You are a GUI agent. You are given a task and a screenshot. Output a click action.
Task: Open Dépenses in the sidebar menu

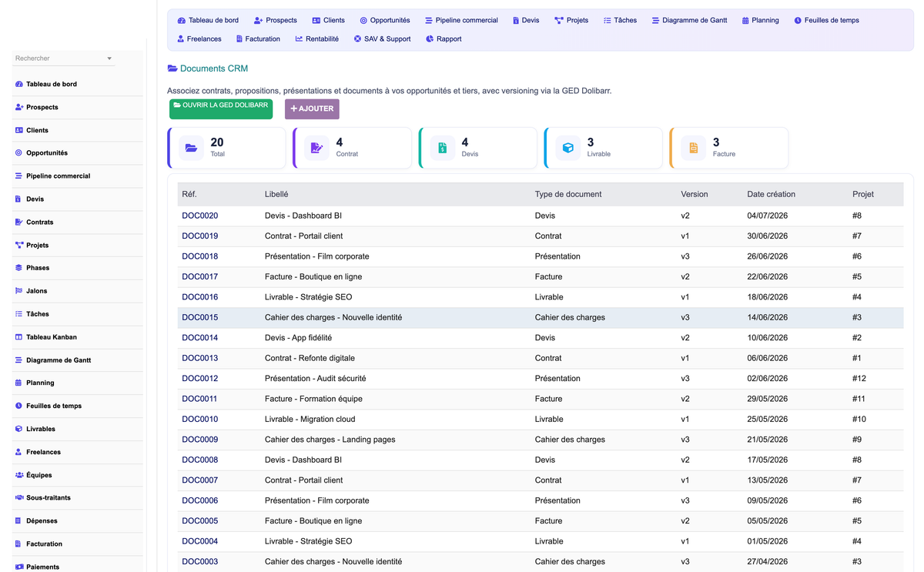(x=42, y=521)
